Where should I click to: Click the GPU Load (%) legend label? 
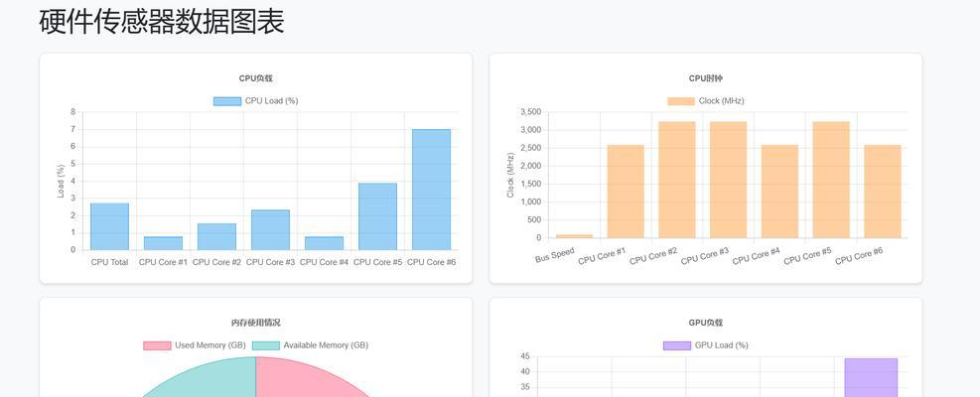coord(721,345)
